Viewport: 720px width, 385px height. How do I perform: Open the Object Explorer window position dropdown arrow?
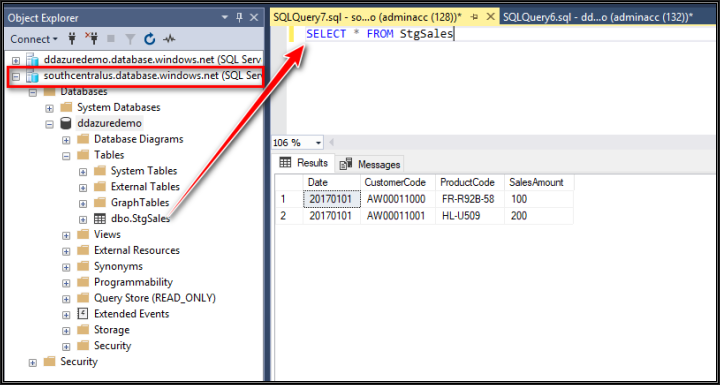(x=225, y=18)
